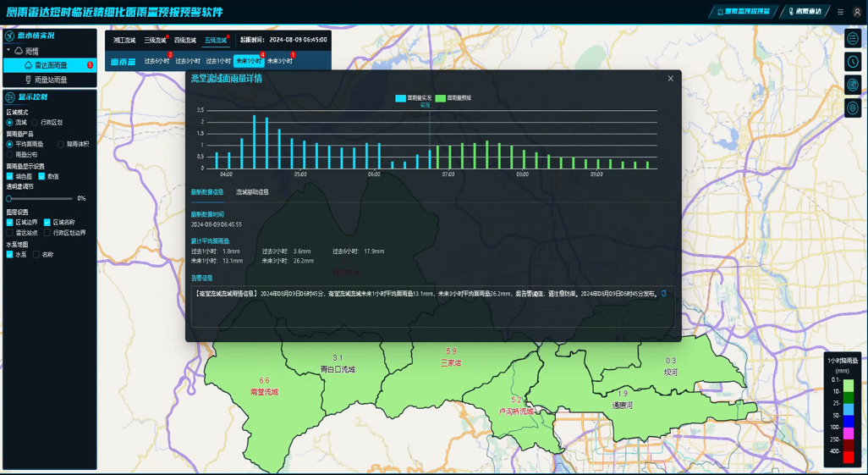Open the list panel icon on right toolbar
The width and height of the screenshot is (868, 475).
[853, 39]
